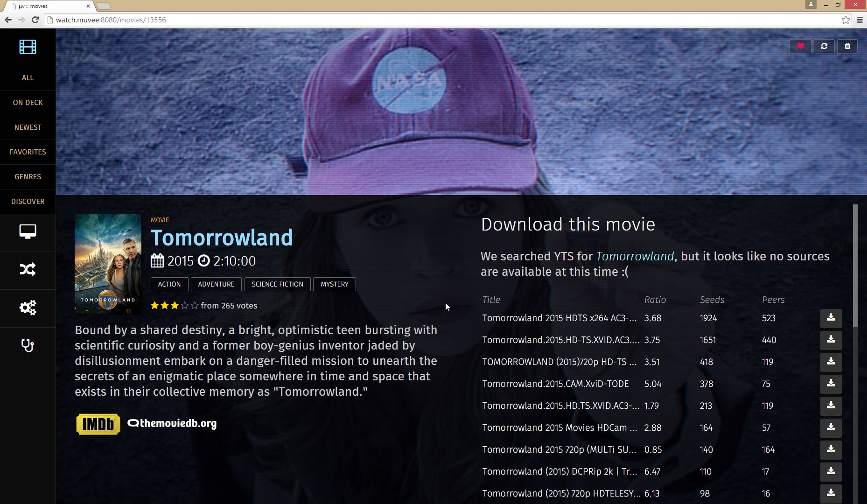
Task: Click the shuffle random icon
Action: click(28, 269)
